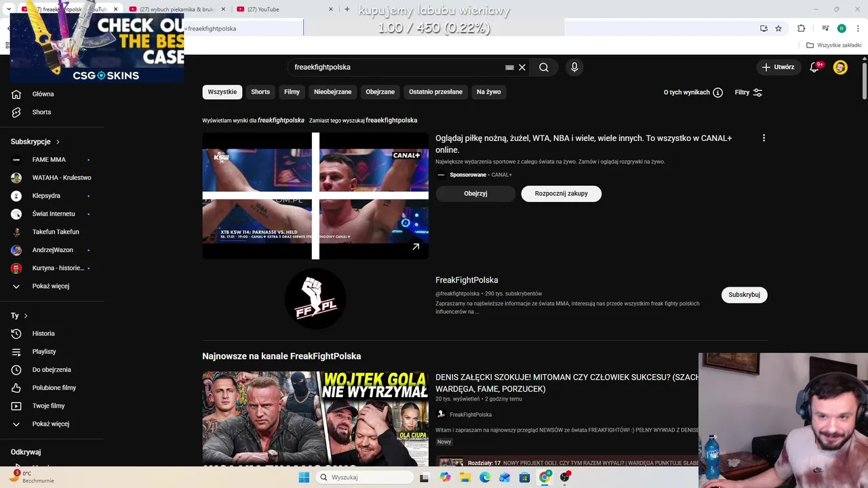
Task: Select the Shorts filter chip
Action: coord(260,92)
